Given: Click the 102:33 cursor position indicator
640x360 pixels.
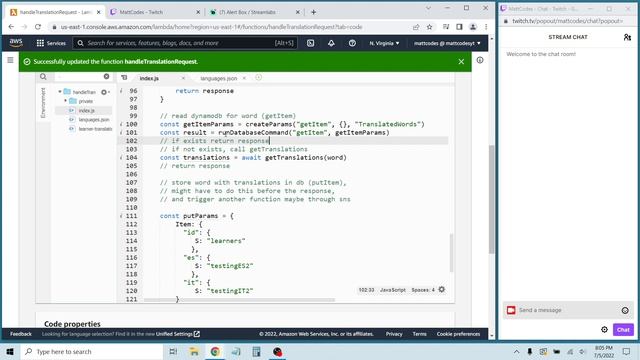Looking at the screenshot, I should [x=366, y=290].
